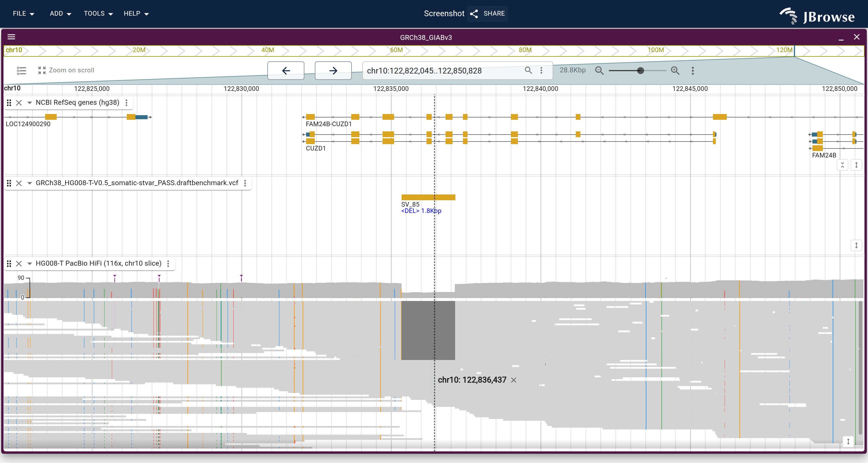
Task: Open the FILE menu
Action: [x=24, y=14]
